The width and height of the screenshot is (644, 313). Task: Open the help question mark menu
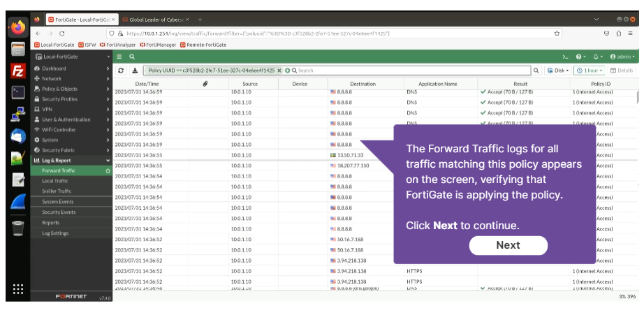click(x=580, y=57)
